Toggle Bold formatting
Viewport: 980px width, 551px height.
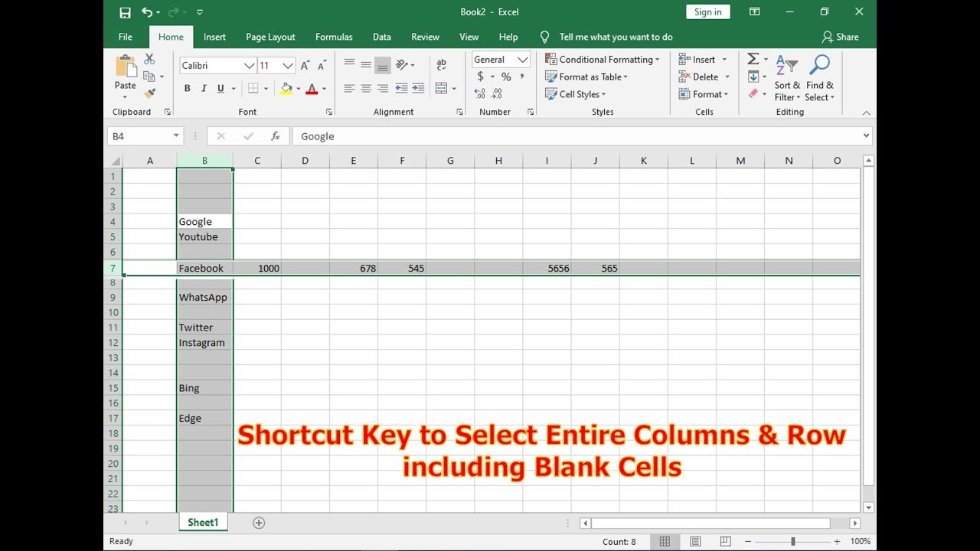(x=187, y=89)
